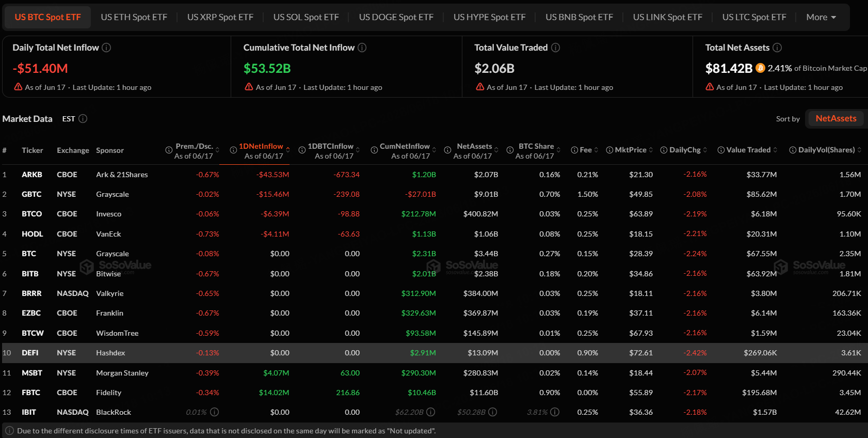This screenshot has height=438, width=868.
Task: Sort table by 1DNetInflow column
Action: 287,150
